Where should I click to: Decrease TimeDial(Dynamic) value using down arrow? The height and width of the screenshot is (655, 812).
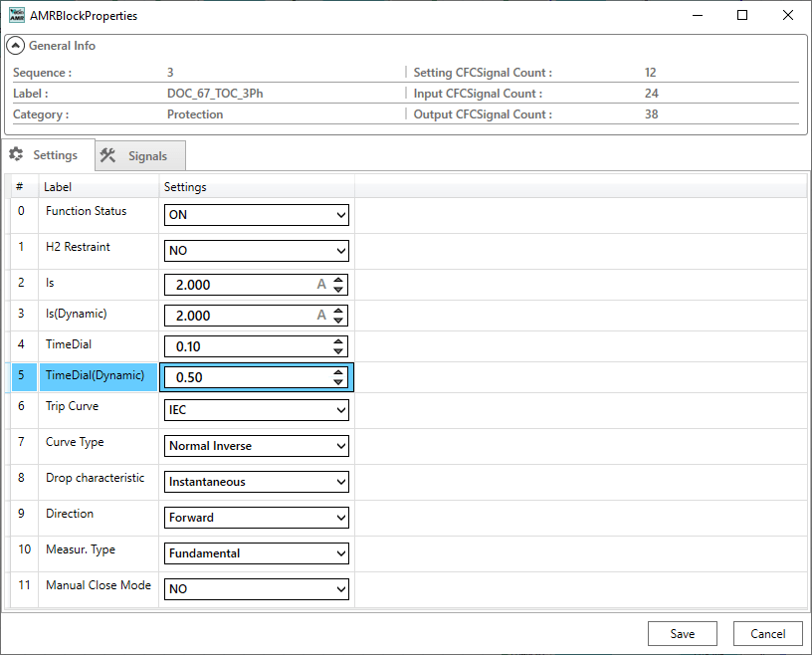[x=339, y=382]
